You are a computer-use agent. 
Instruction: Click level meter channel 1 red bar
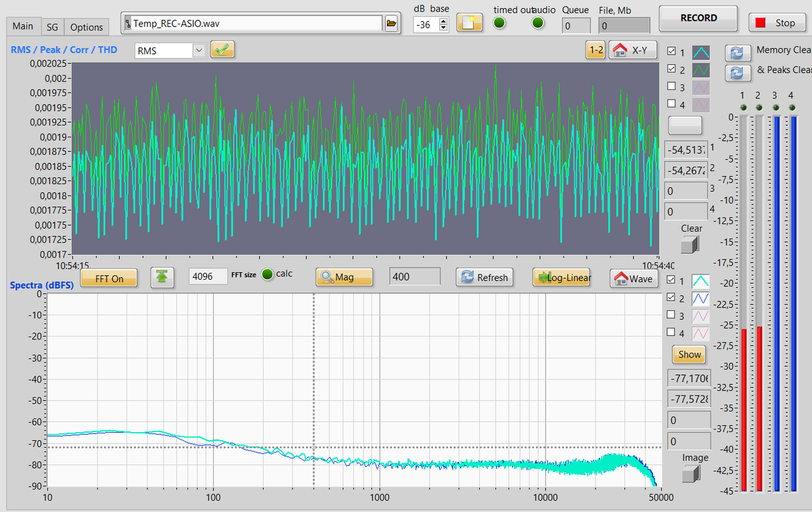tap(744, 409)
